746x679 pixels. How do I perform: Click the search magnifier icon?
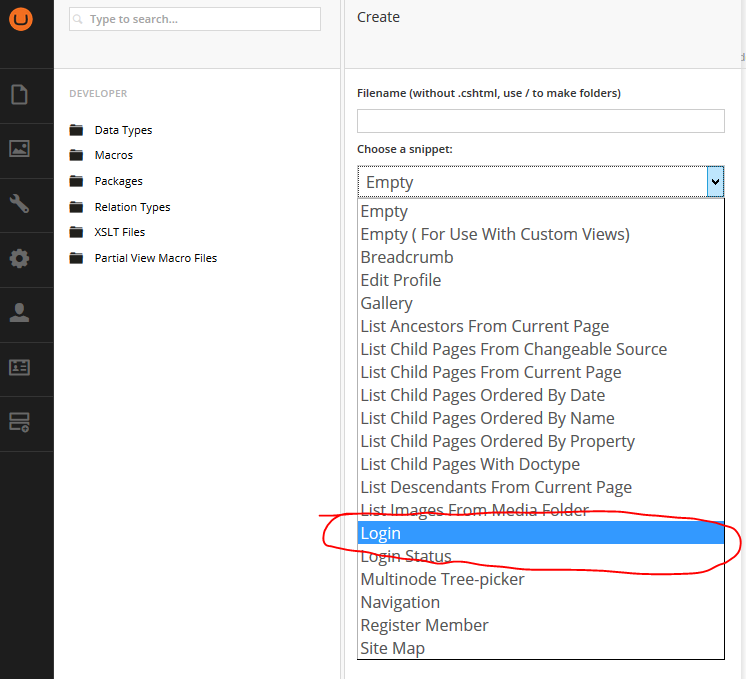[x=78, y=19]
